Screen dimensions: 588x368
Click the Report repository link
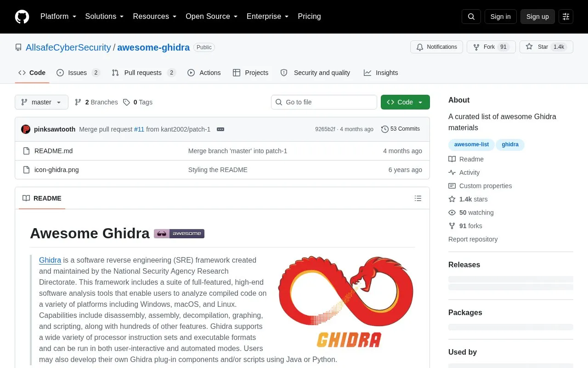pyautogui.click(x=473, y=239)
